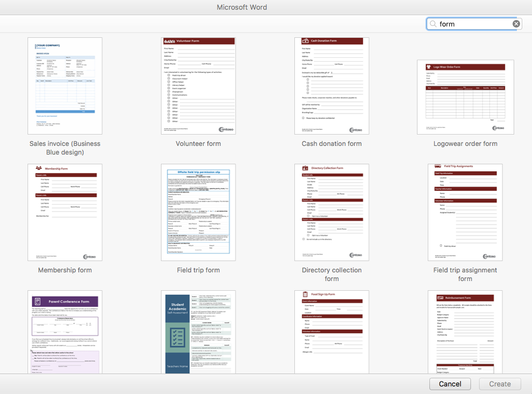The image size is (532, 394).
Task: Click 'Sales invoice (Business Blue design)' caption
Action: tap(65, 148)
